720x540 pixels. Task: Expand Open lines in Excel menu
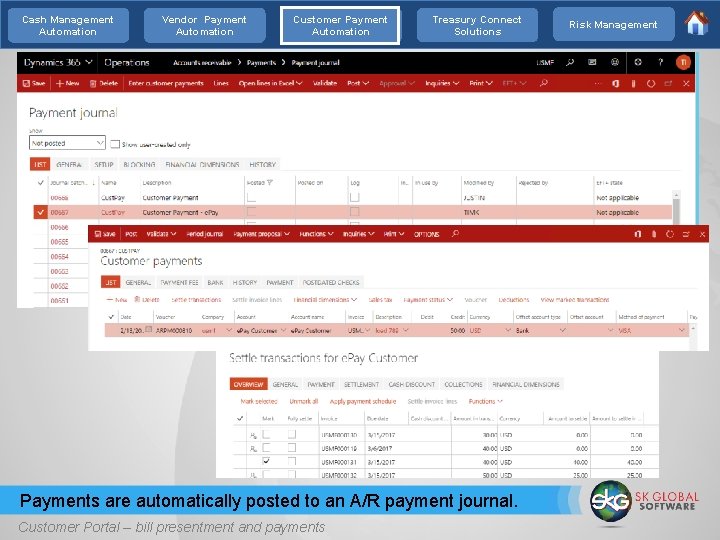270,83
